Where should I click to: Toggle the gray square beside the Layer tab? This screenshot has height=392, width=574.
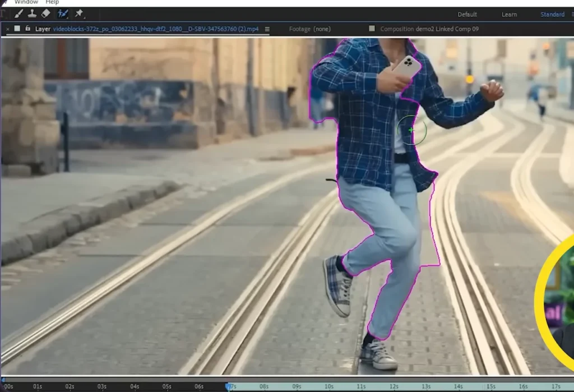pos(17,29)
